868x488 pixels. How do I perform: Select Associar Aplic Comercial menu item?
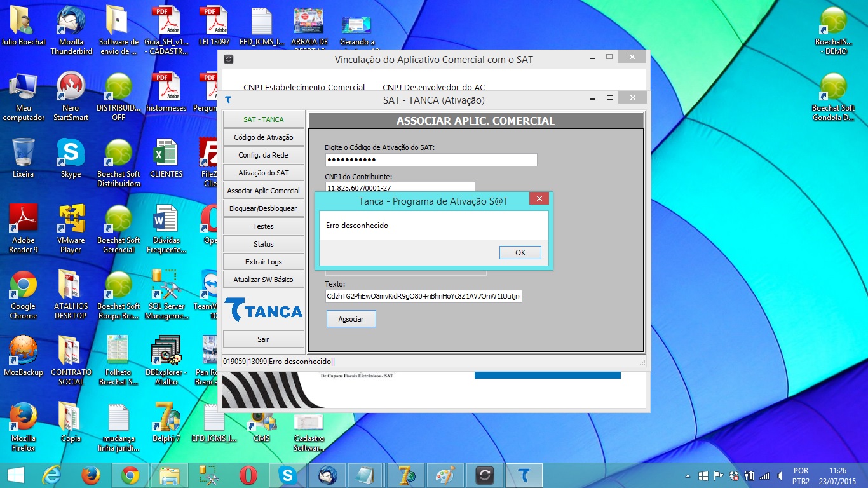[264, 191]
